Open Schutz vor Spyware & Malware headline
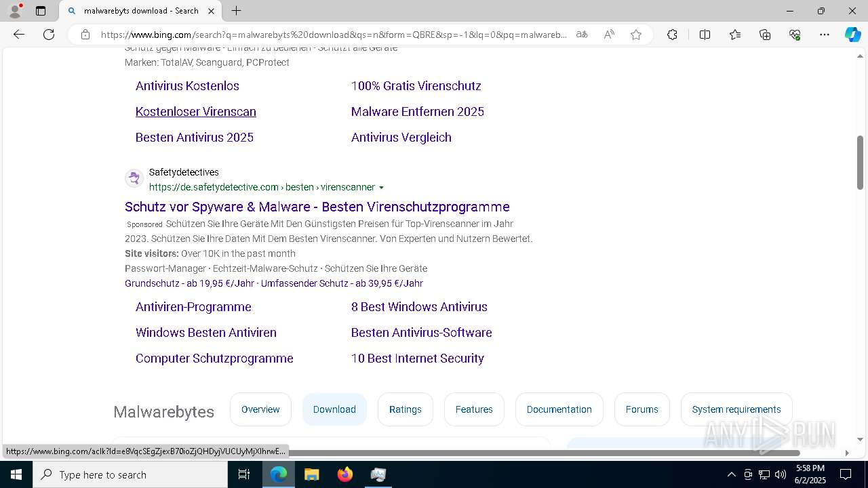The width and height of the screenshot is (868, 488). [x=317, y=207]
